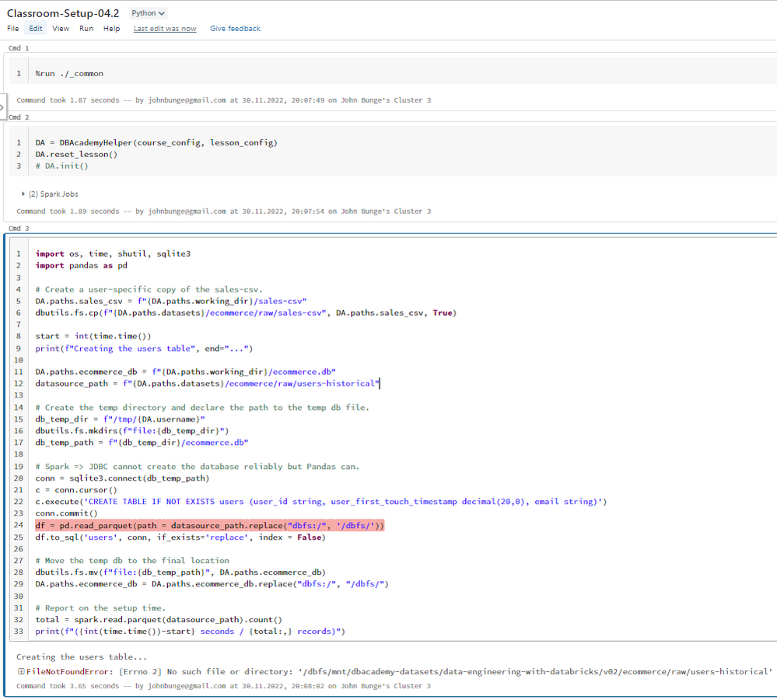Click the import pandas as pd line
The height and width of the screenshot is (700, 777).
point(81,265)
